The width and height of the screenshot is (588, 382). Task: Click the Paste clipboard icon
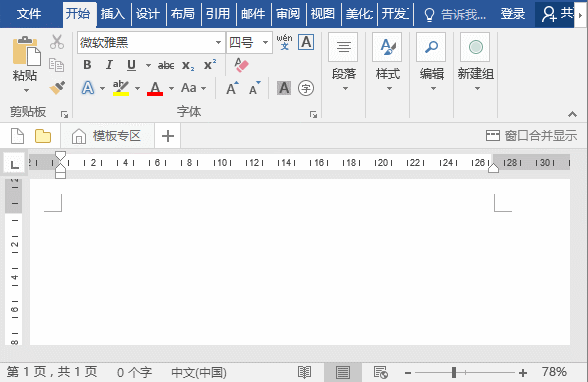click(x=26, y=51)
